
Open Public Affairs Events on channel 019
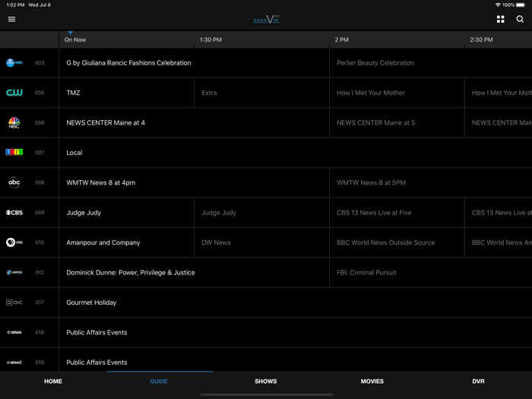296,359
